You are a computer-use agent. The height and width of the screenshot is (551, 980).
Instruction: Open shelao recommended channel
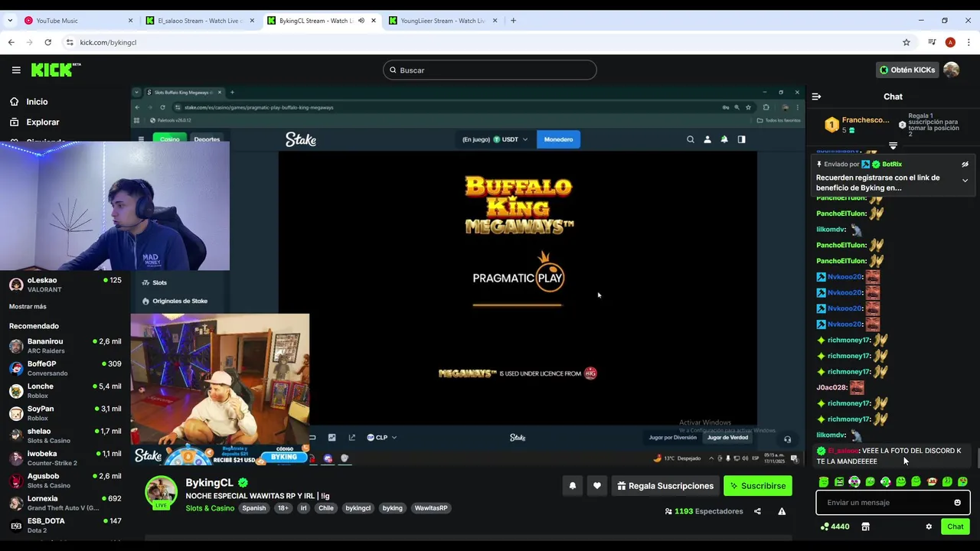tap(65, 435)
